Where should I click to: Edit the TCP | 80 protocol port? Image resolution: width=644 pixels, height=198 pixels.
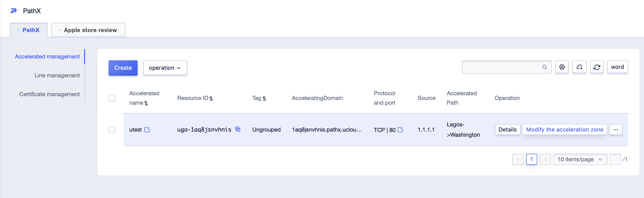(400, 130)
